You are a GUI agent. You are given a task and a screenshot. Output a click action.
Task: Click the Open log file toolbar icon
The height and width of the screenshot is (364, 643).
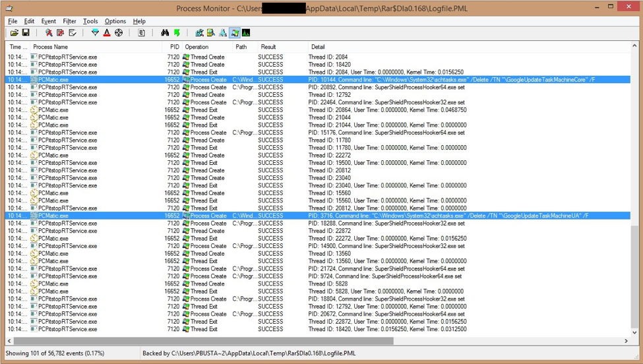coord(15,33)
